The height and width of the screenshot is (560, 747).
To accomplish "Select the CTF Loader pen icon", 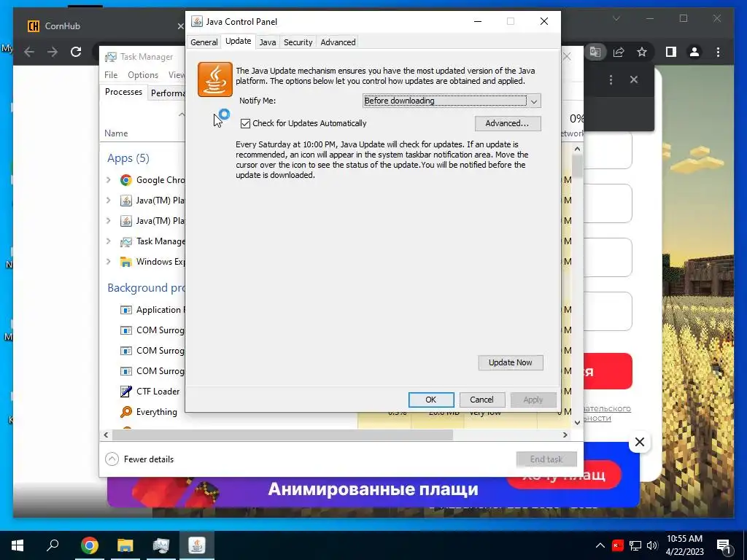I will (125, 392).
